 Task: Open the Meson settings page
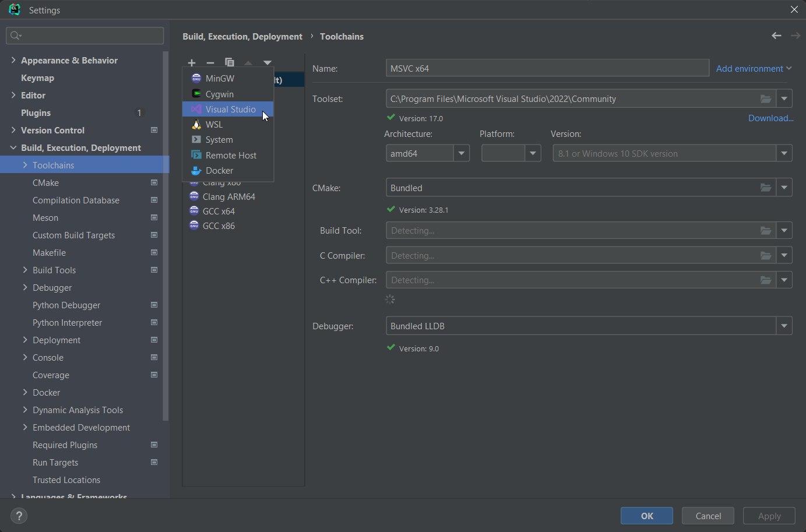pyautogui.click(x=45, y=217)
